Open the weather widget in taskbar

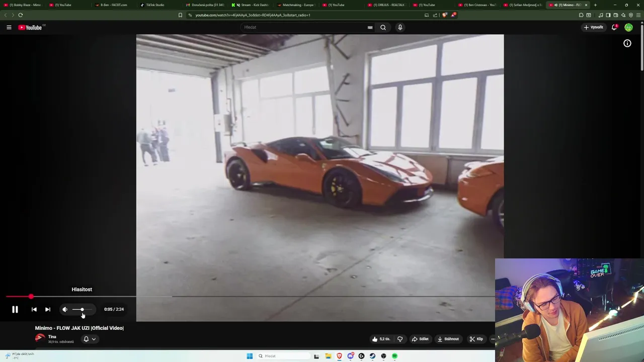pos(19,356)
